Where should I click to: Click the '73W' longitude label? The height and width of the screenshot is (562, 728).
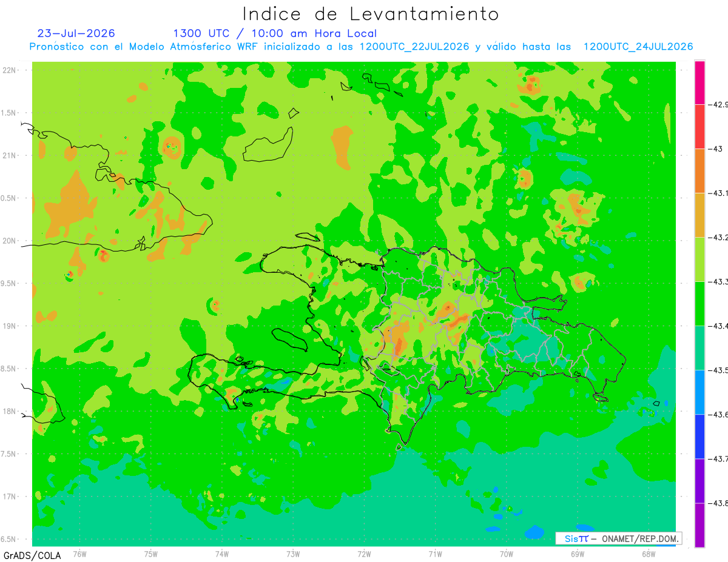point(293,554)
